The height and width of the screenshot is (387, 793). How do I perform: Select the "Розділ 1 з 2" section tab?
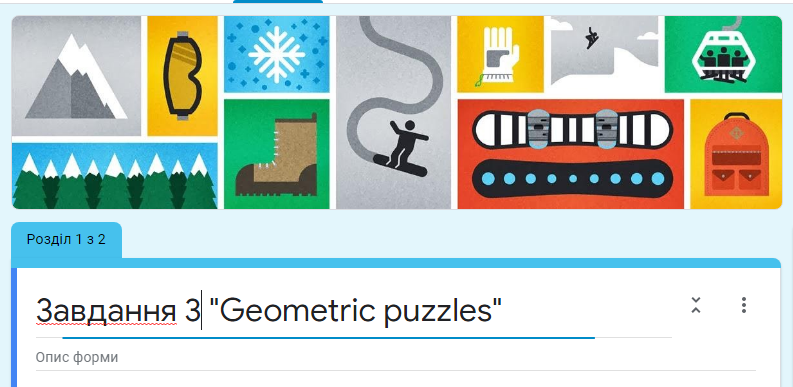click(x=66, y=239)
